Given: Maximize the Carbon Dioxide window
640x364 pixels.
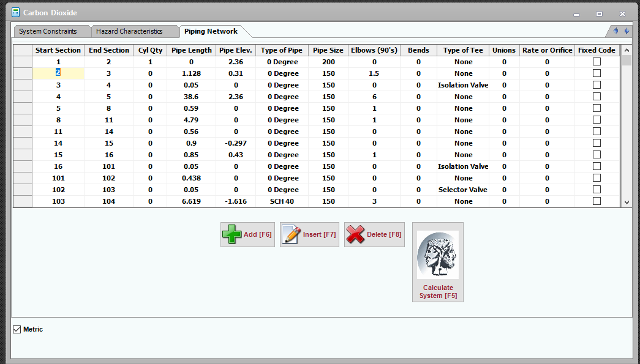Looking at the screenshot, I should 599,13.
